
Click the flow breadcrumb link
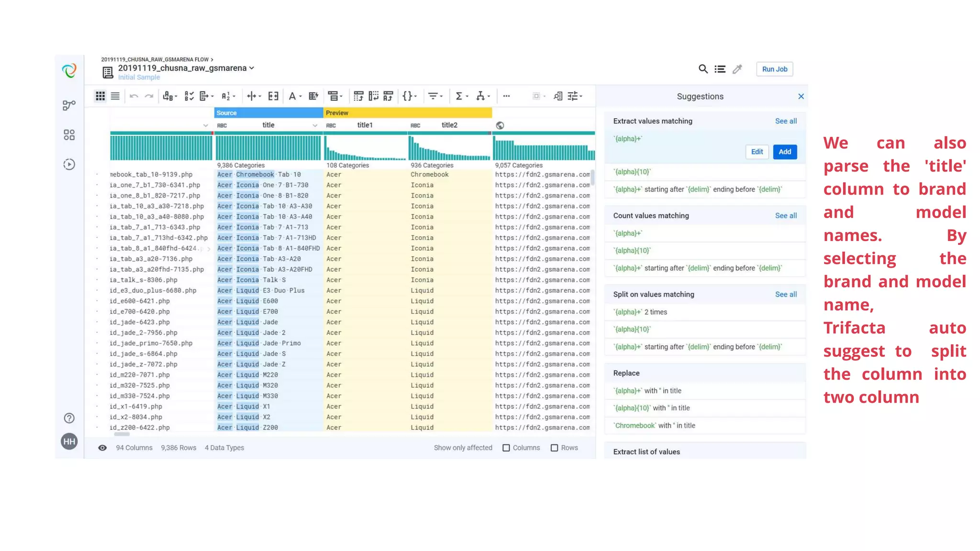[x=155, y=60]
